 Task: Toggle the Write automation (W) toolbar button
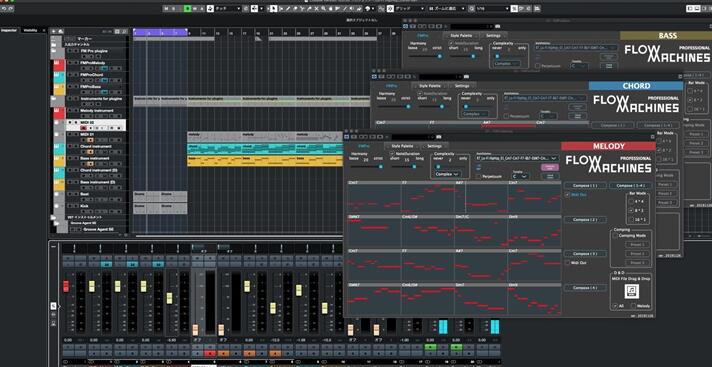[x=195, y=9]
